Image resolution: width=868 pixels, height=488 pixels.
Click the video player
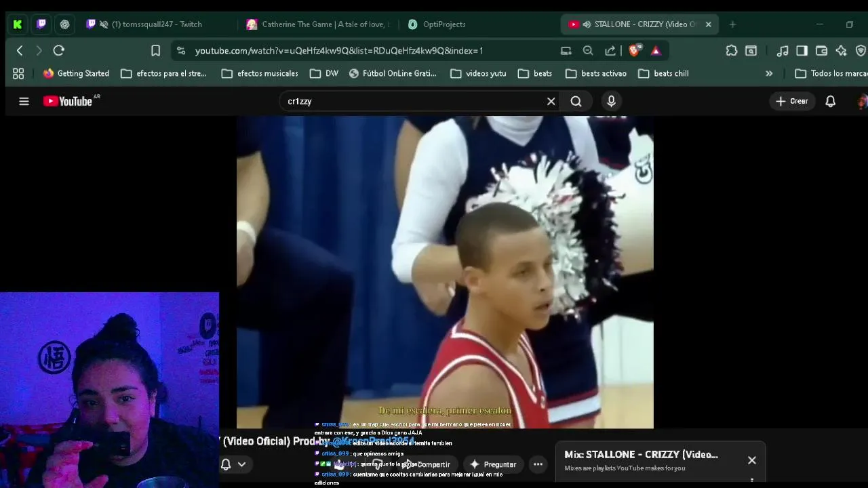pyautogui.click(x=445, y=272)
